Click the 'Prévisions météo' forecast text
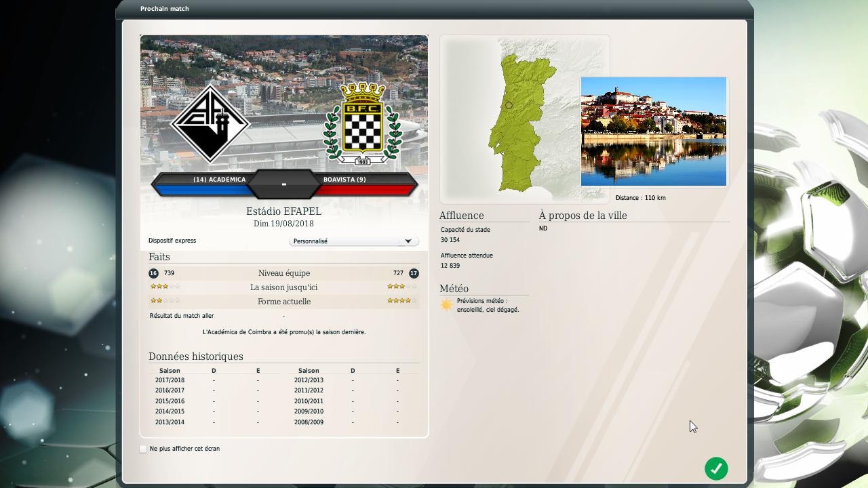Viewport: 868px width, 488px height. pos(488,305)
